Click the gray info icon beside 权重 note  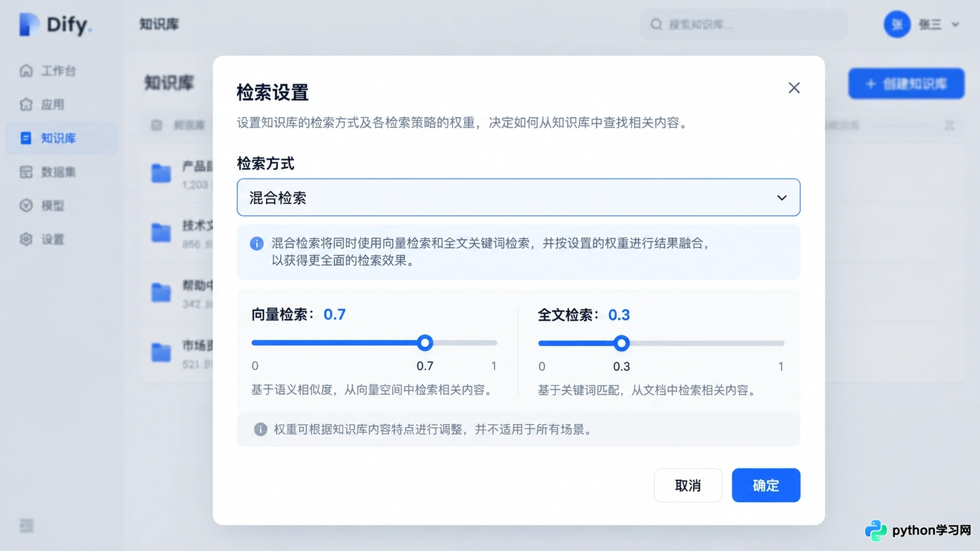coord(260,429)
